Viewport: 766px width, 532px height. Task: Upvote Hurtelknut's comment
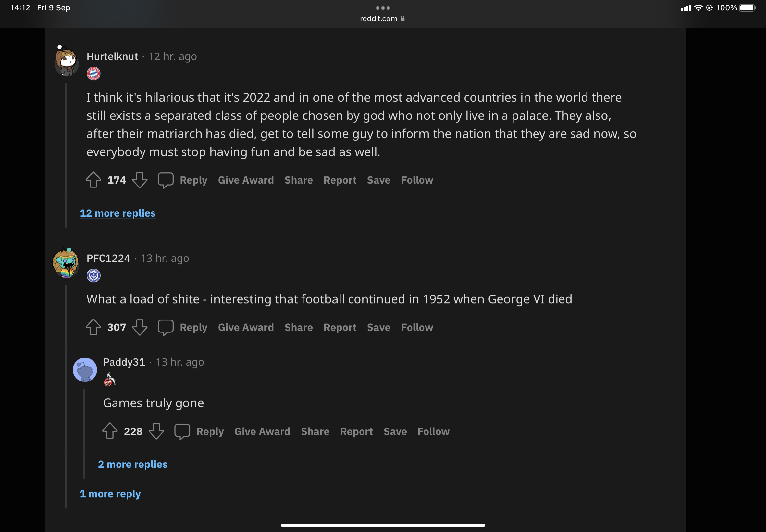(93, 180)
